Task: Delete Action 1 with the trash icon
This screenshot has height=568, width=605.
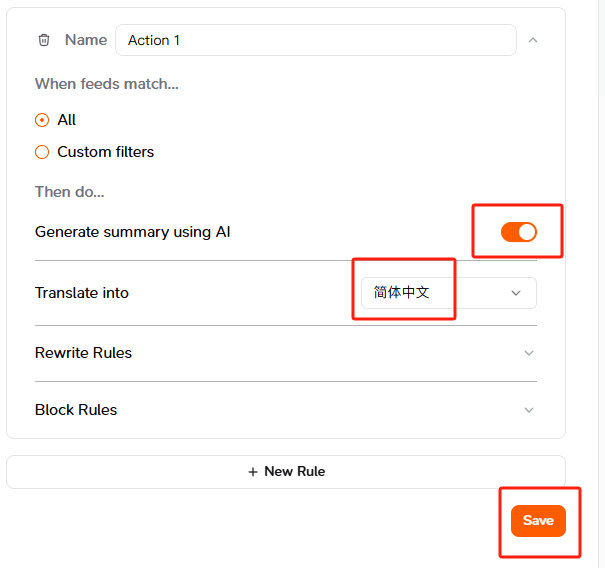Action: click(44, 40)
